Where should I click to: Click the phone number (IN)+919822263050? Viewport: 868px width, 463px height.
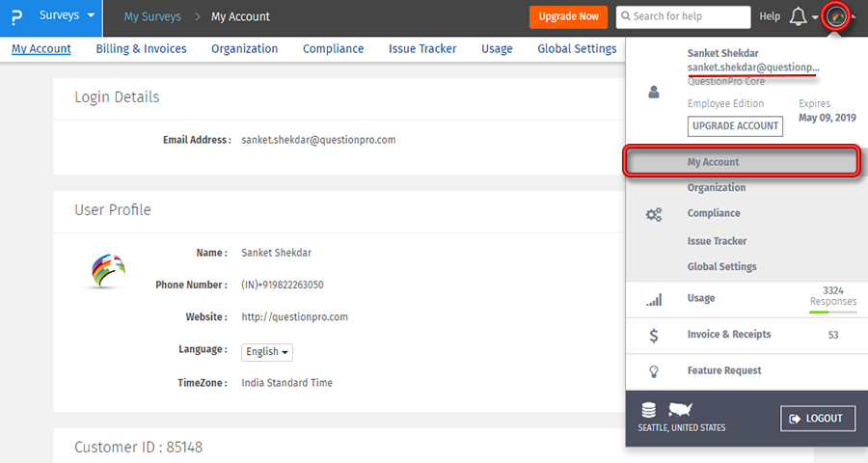point(283,285)
